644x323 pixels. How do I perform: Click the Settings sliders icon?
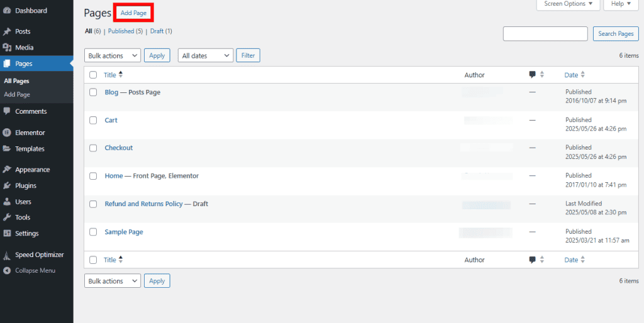tap(6, 233)
